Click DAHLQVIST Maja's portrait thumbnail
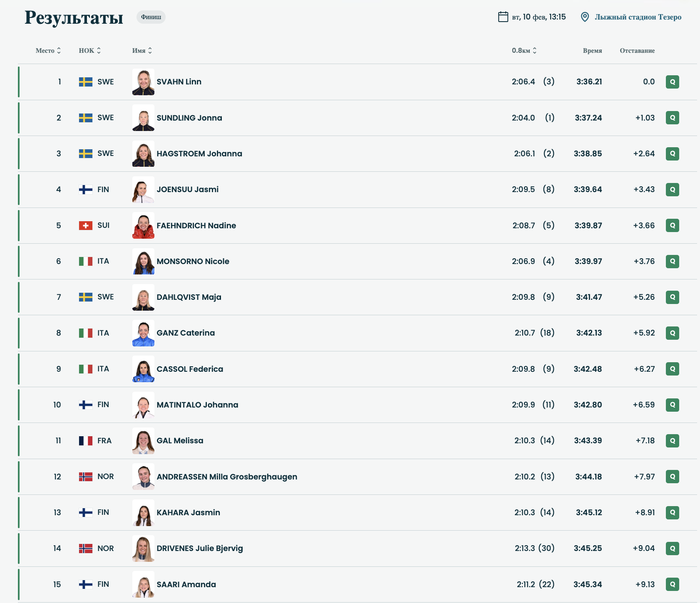This screenshot has width=700, height=603. [x=143, y=297]
